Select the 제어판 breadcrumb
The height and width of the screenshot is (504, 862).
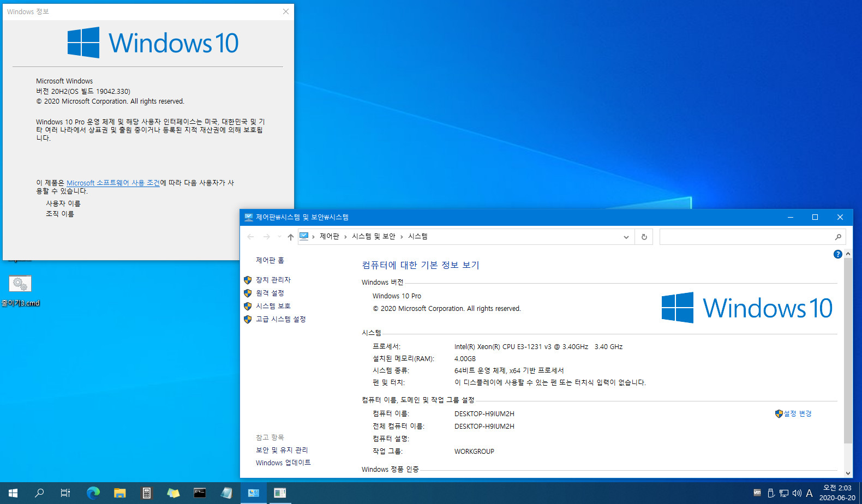click(329, 236)
